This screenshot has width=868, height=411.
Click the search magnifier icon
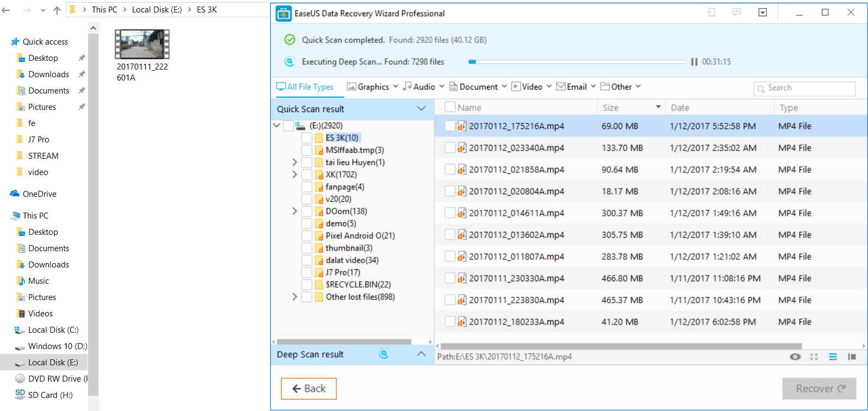pos(760,89)
